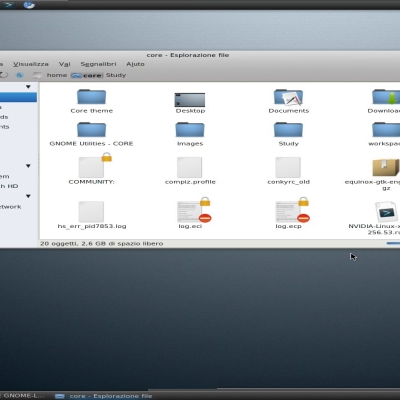This screenshot has height=400, width=400.
Task: Go to home in the path bar
Action: pos(57,75)
